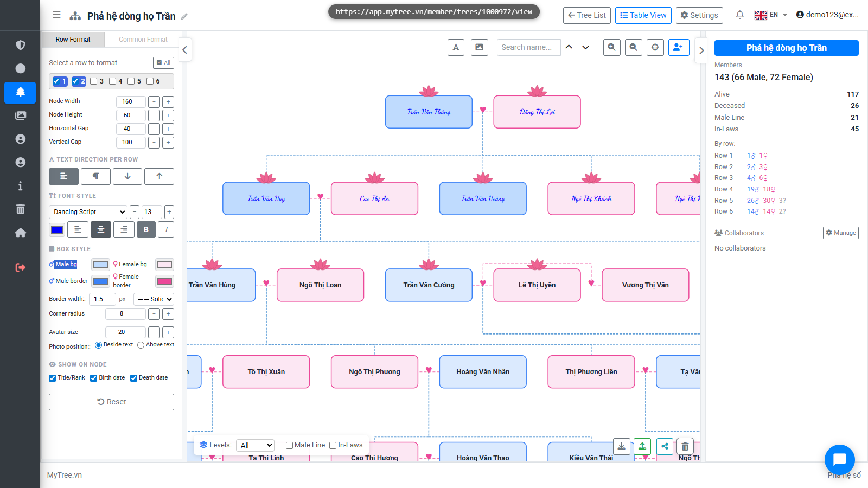Center the tree with crosshair icon
This screenshot has height=488, width=868.
[x=655, y=47]
